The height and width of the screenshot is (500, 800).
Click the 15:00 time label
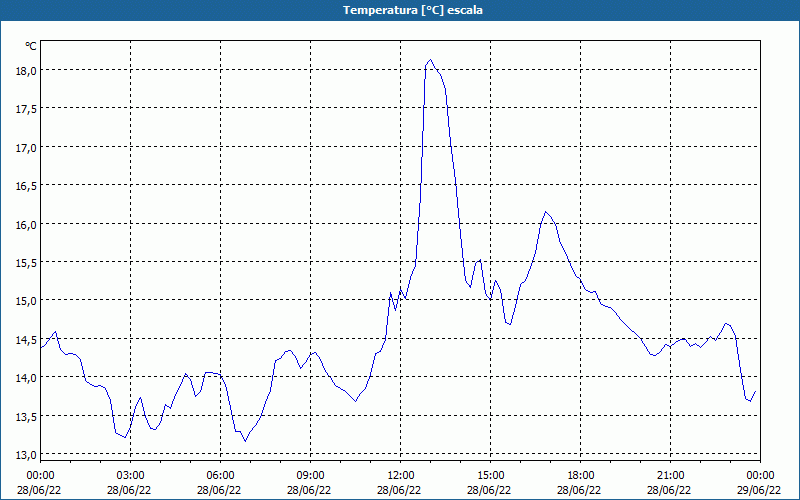490,476
